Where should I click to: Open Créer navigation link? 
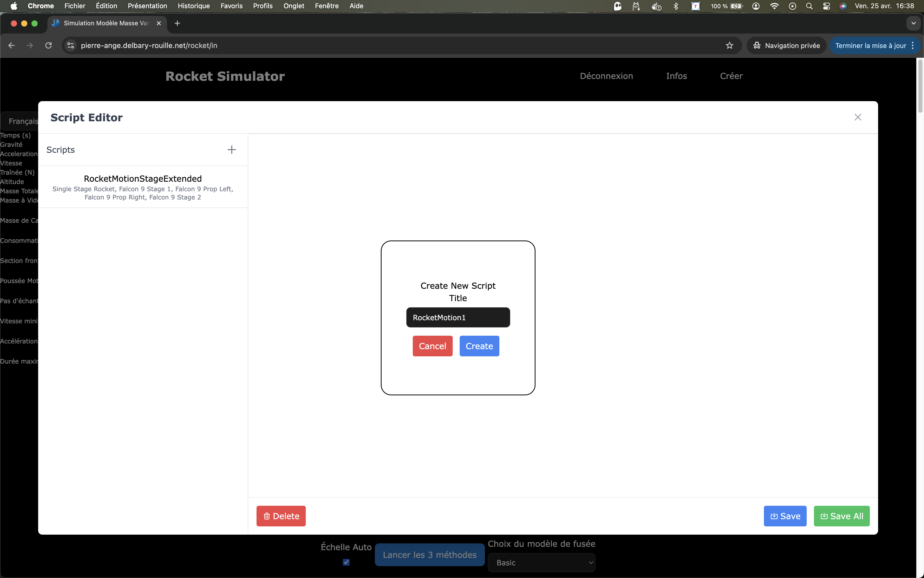click(731, 76)
